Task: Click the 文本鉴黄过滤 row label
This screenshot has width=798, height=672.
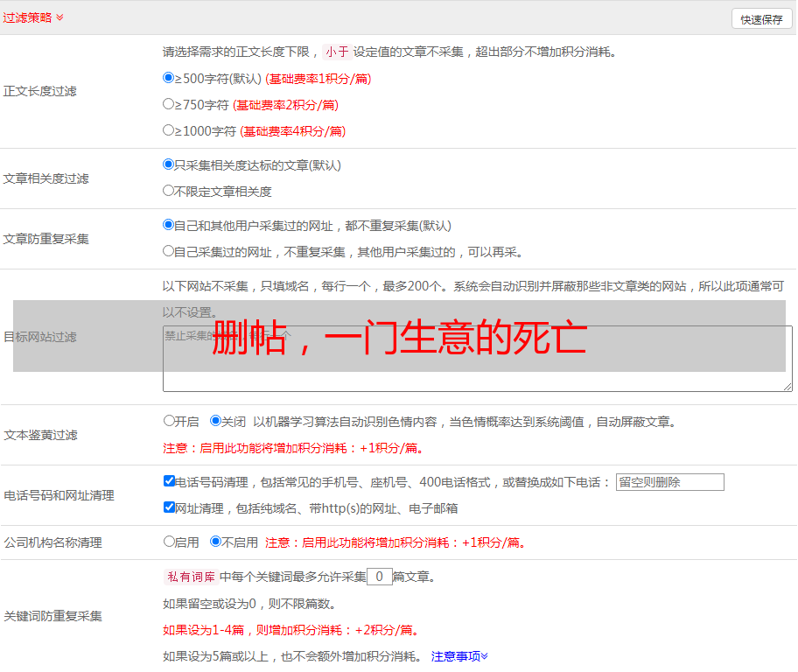Action: coord(40,435)
